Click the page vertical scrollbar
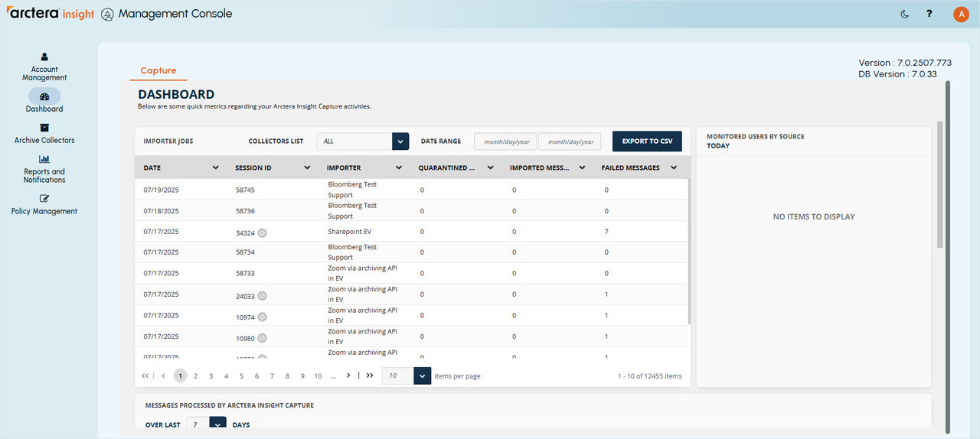Screen dimensions: 980x439 coord(949,256)
